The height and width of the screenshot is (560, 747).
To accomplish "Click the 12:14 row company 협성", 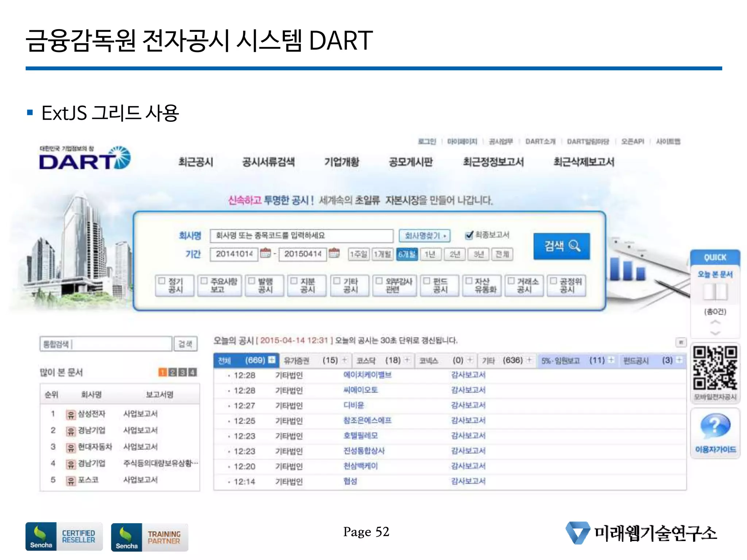I will pyautogui.click(x=350, y=481).
